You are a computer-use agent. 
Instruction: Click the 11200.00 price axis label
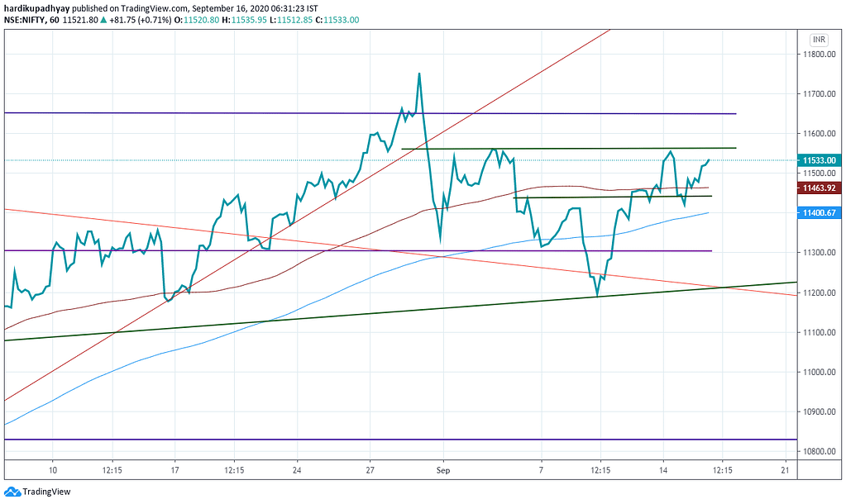819,292
